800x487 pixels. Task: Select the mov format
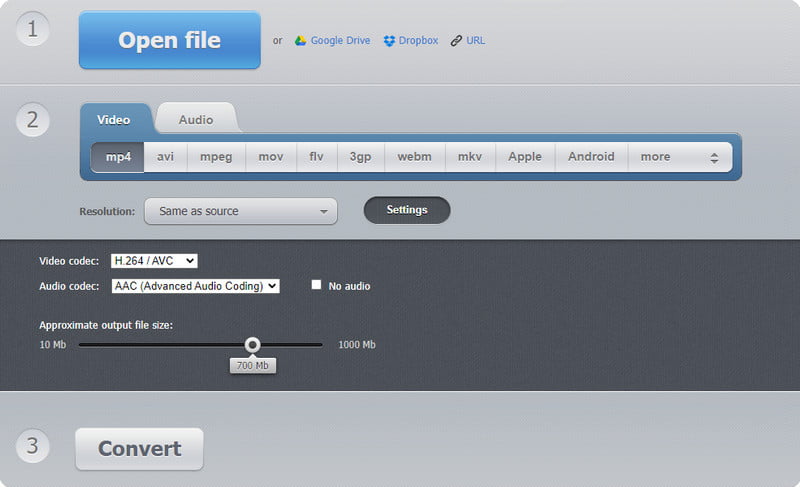271,157
